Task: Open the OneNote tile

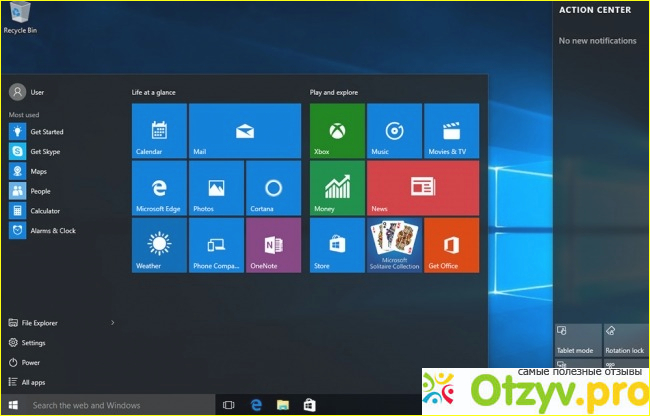Action: point(273,246)
